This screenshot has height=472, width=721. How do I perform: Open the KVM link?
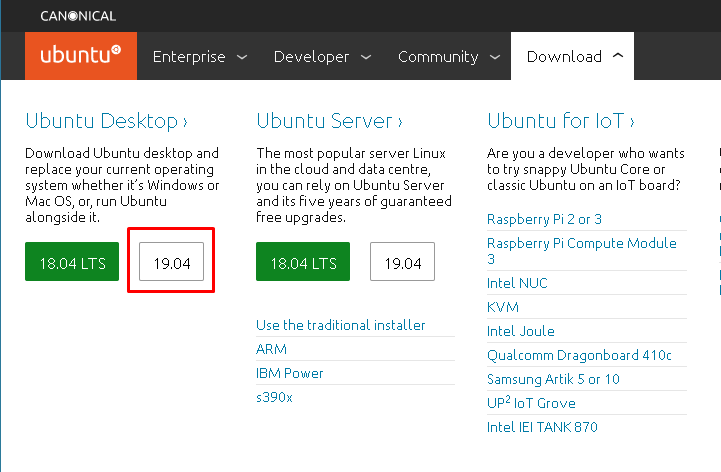tap(503, 307)
